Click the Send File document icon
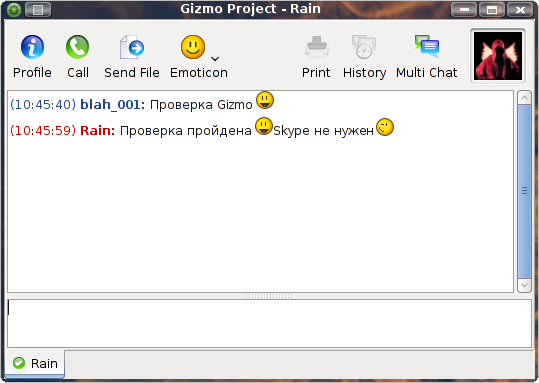 [x=132, y=47]
